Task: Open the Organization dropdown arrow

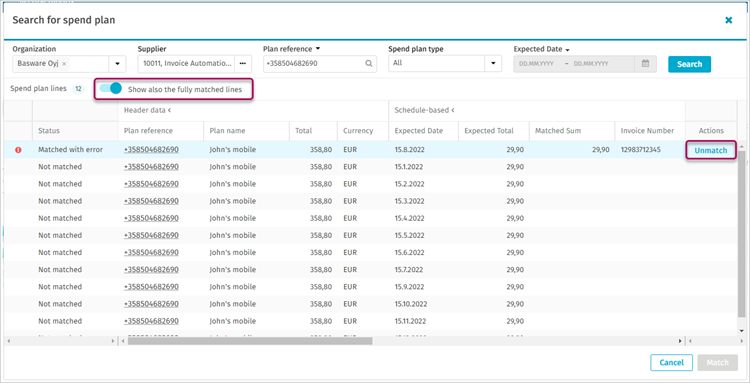Action: tap(117, 64)
